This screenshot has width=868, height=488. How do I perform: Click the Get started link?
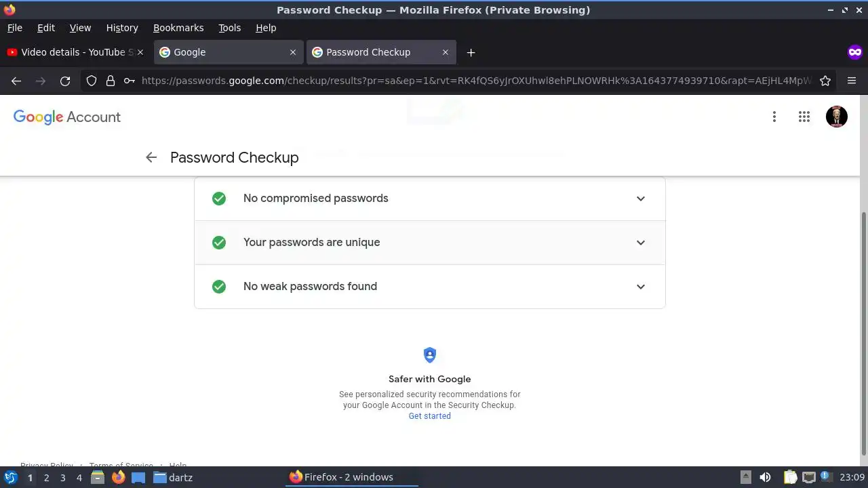[x=429, y=416]
